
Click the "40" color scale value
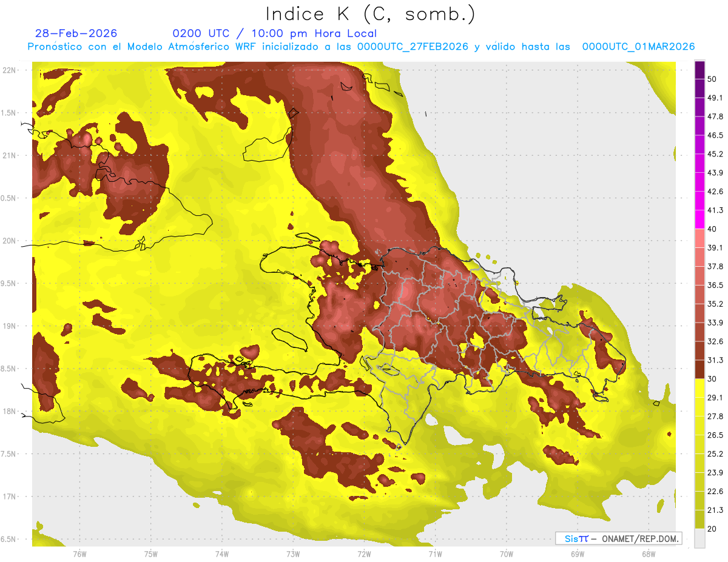(x=712, y=229)
